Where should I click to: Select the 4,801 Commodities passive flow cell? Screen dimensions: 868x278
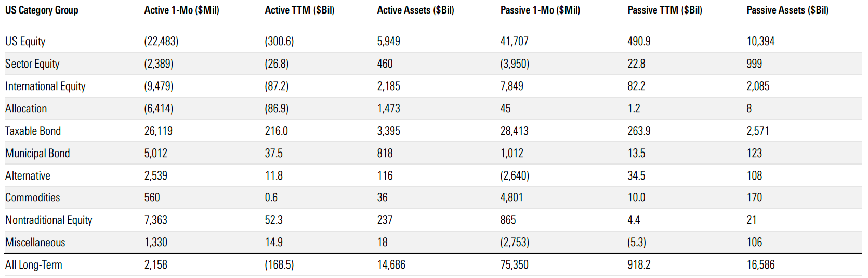511,198
